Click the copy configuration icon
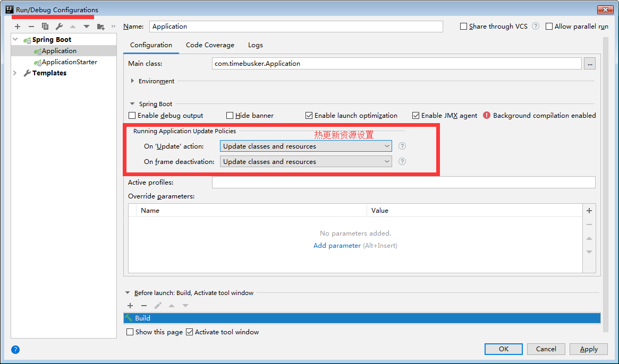The height and width of the screenshot is (364, 619). (x=45, y=27)
